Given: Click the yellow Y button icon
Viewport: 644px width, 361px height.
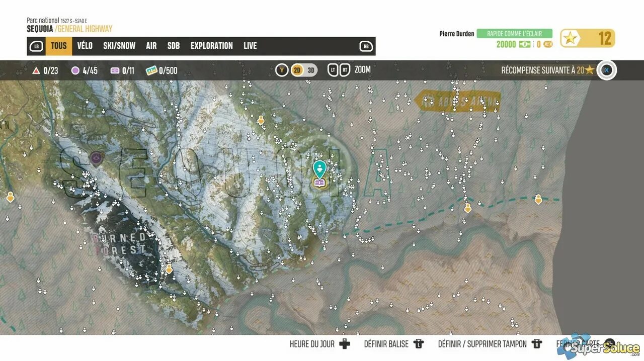Looking at the screenshot, I should pyautogui.click(x=282, y=70).
